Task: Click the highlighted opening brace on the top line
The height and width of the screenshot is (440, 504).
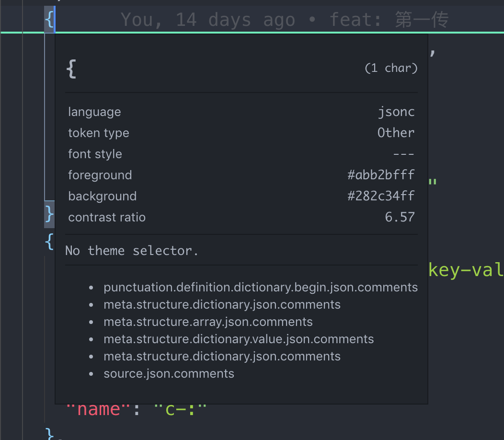Action: [49, 20]
